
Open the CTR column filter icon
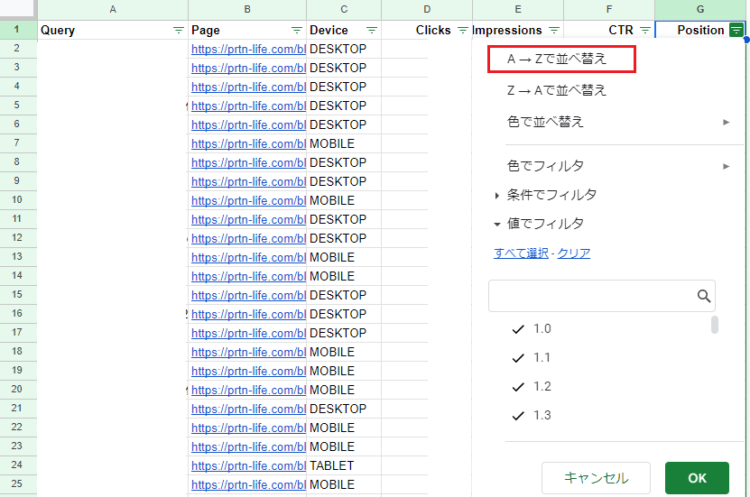pyautogui.click(x=645, y=31)
